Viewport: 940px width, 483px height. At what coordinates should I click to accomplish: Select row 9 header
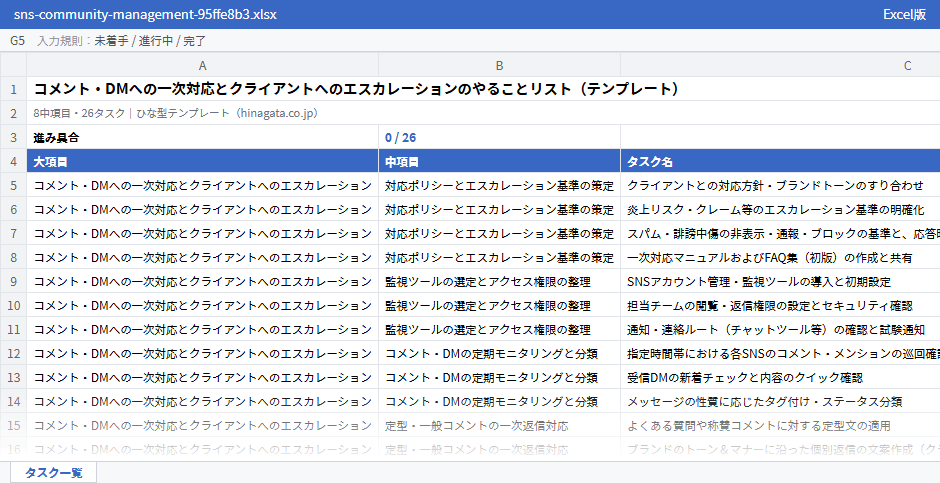tap(13, 281)
